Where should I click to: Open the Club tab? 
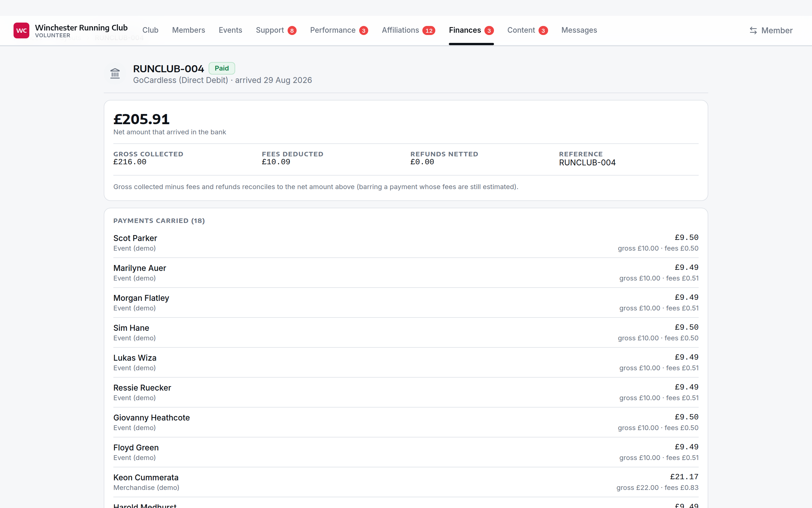click(150, 30)
